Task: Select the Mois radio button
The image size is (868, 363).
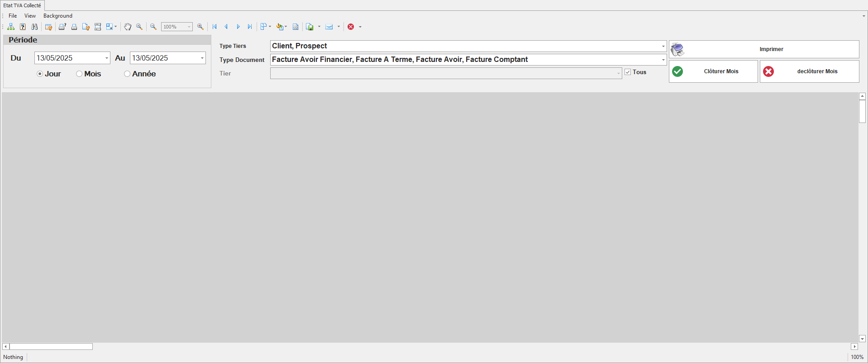Action: coord(79,74)
